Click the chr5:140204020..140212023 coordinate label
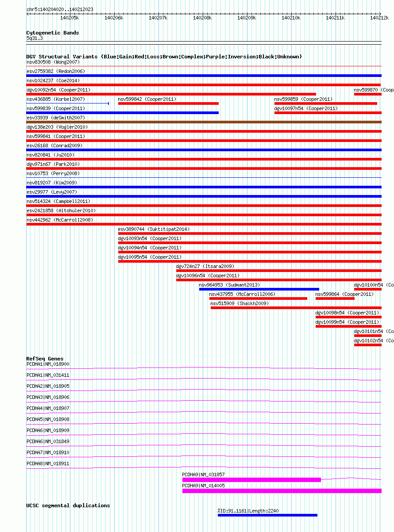394x532 pixels. (x=60, y=9)
